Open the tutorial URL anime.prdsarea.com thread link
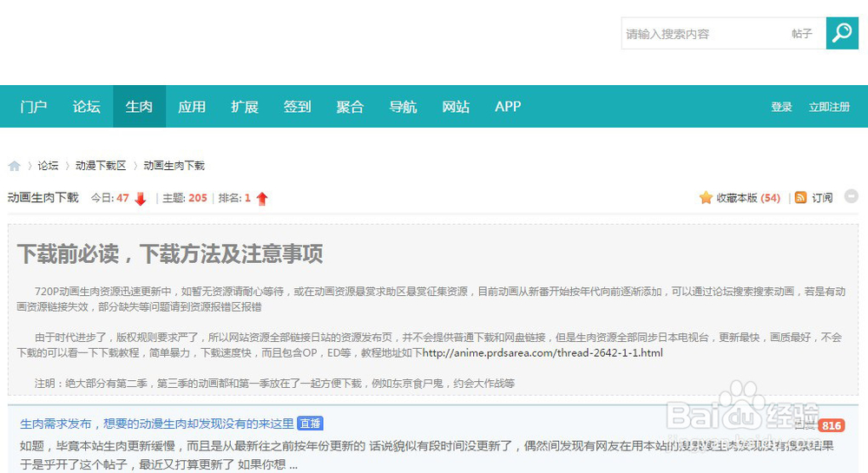The height and width of the screenshot is (473, 868). 542,353
